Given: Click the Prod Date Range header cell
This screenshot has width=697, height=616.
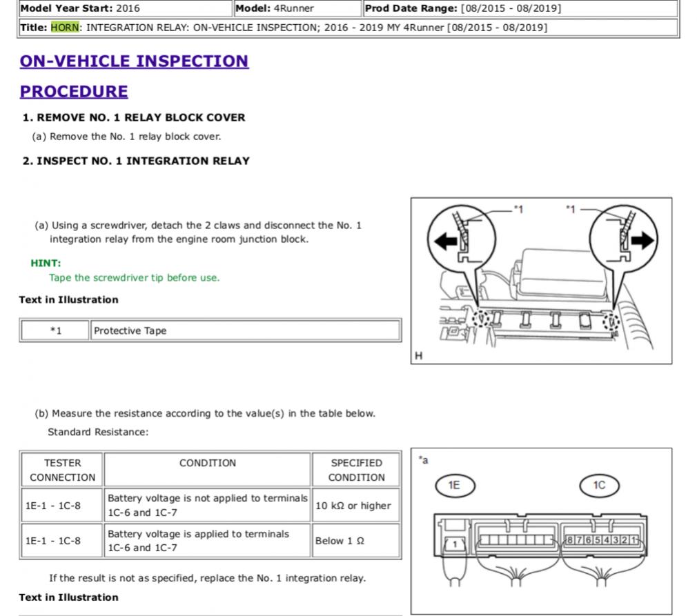Looking at the screenshot, I should coord(520,8).
